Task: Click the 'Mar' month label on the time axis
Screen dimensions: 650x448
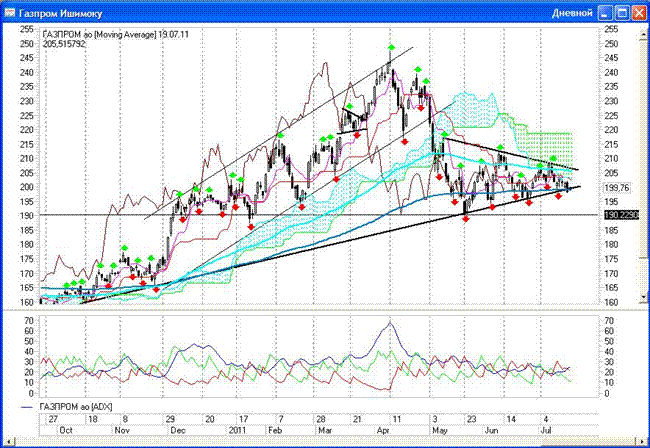Action: (325, 430)
